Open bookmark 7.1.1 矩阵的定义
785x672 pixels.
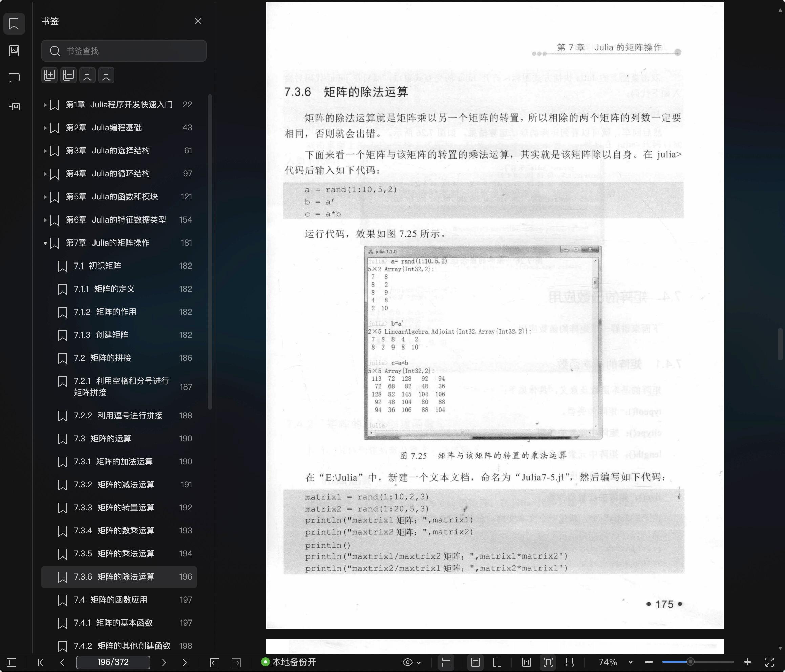pos(119,289)
